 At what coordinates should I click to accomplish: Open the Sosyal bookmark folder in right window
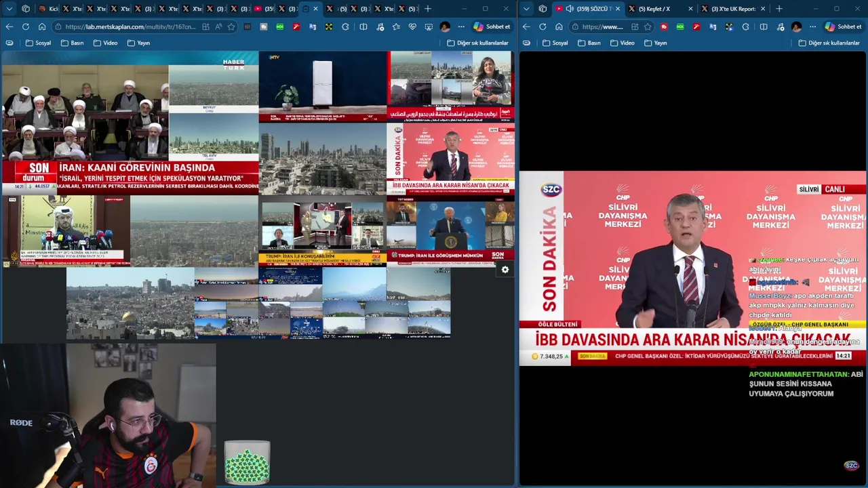coord(555,43)
